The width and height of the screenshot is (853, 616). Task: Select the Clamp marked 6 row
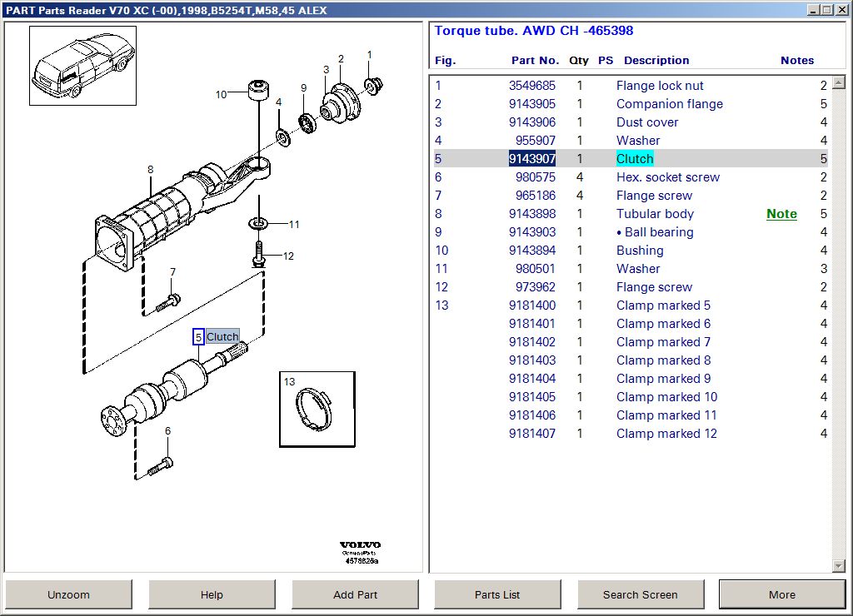click(631, 324)
